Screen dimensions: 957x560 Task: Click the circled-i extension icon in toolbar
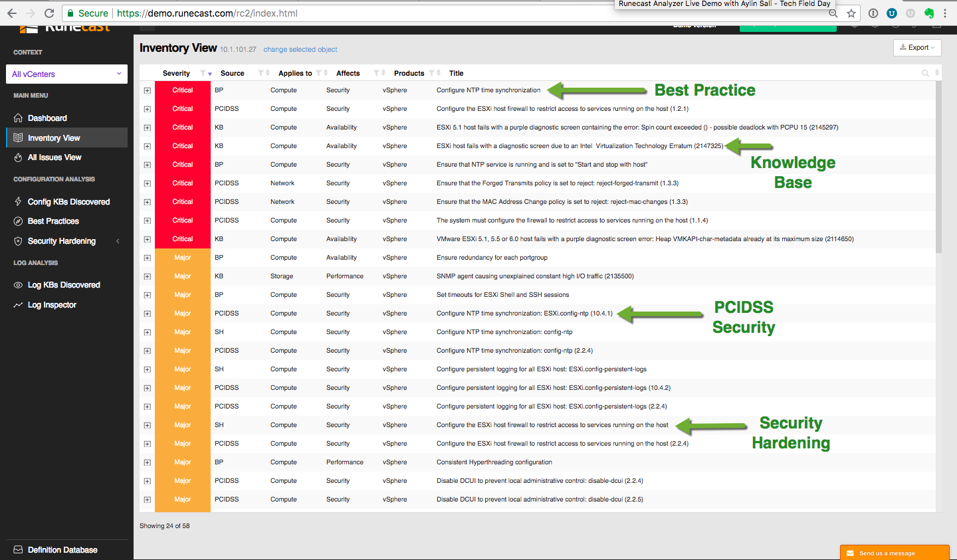pyautogui.click(x=873, y=13)
